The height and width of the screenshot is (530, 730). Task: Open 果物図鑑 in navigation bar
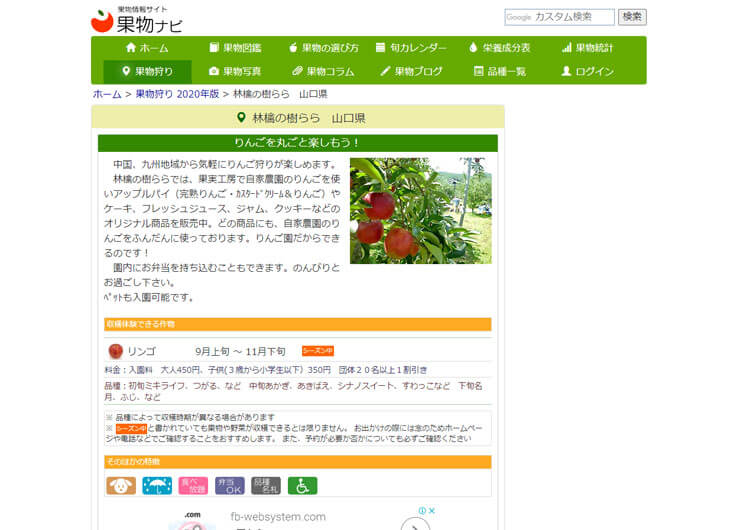click(235, 48)
